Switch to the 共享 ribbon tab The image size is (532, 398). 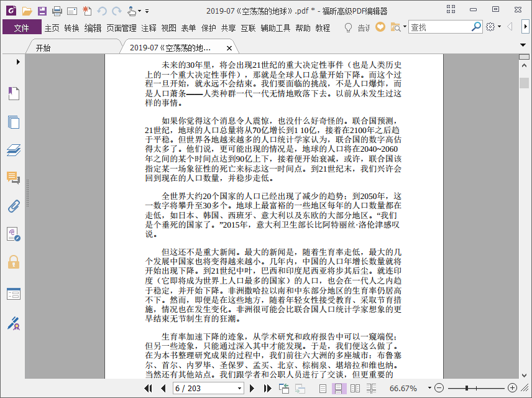228,28
